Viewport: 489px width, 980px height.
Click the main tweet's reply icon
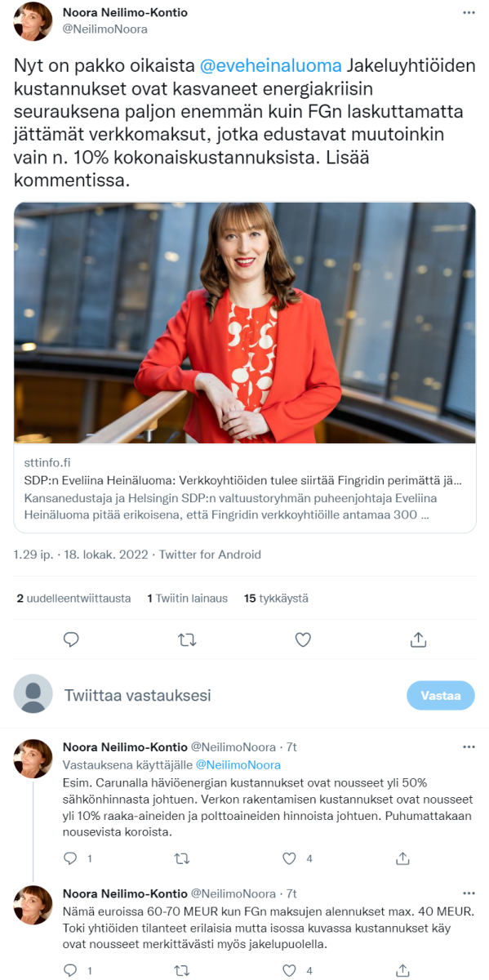point(72,639)
